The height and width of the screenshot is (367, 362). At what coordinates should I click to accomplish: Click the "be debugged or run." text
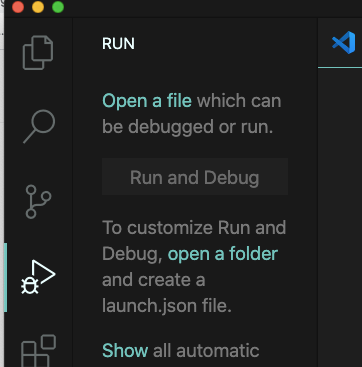coord(187,127)
